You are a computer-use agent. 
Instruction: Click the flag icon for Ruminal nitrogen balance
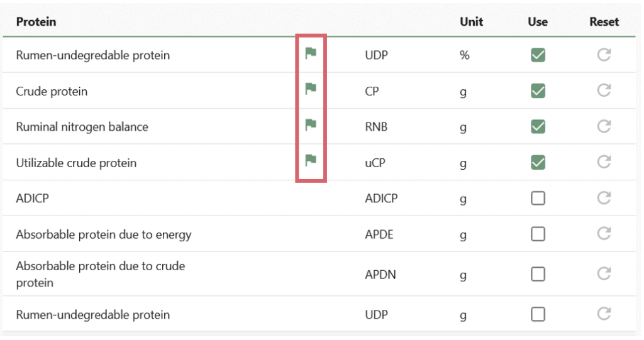[x=311, y=124]
